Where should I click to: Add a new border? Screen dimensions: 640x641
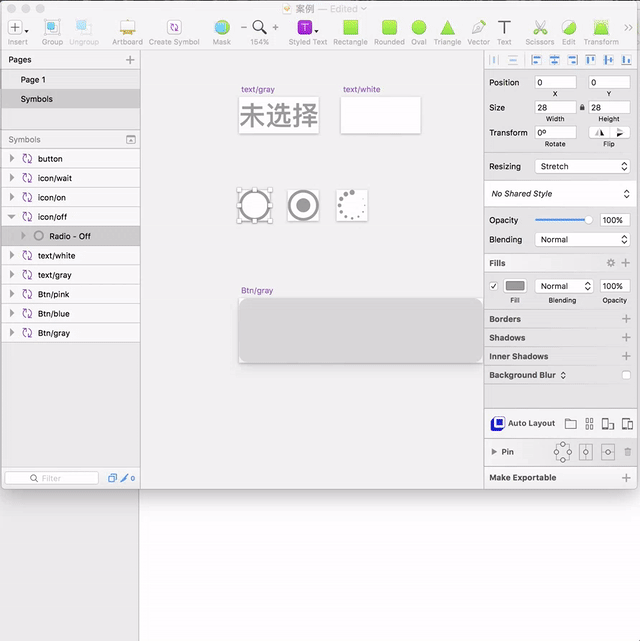626,319
